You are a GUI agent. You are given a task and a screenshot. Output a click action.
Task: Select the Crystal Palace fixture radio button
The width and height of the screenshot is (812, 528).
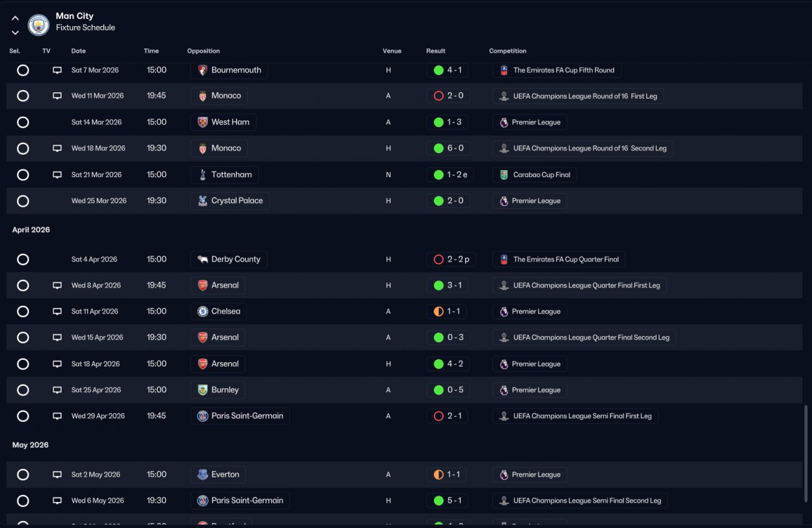(x=23, y=201)
